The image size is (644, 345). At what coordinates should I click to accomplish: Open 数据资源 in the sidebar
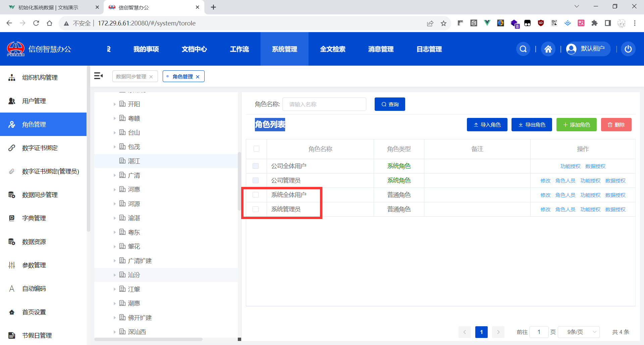pos(43,241)
